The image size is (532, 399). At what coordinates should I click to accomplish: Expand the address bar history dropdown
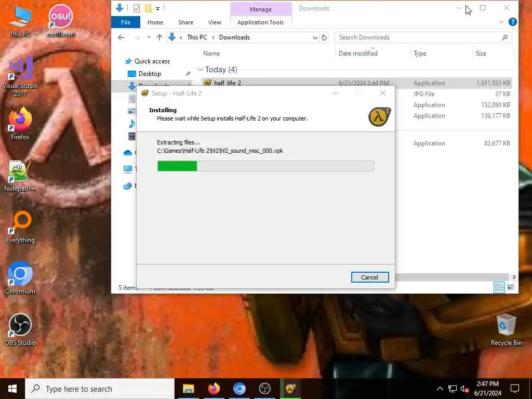click(x=315, y=37)
